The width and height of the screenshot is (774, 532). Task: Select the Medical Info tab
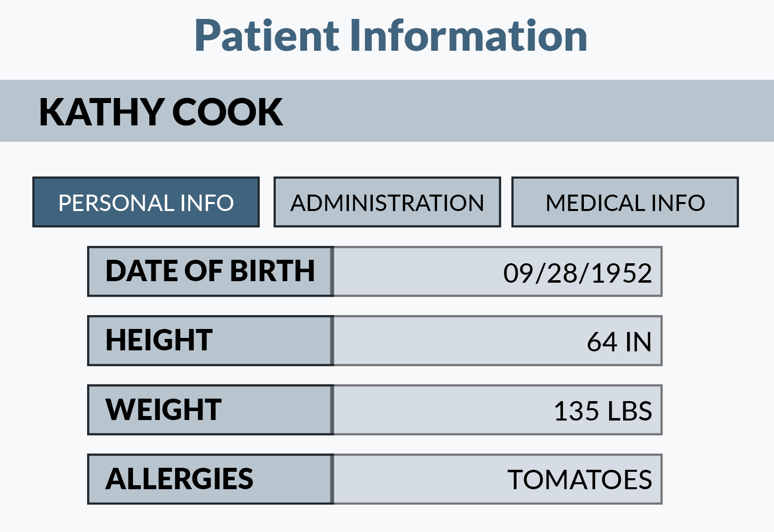(625, 203)
